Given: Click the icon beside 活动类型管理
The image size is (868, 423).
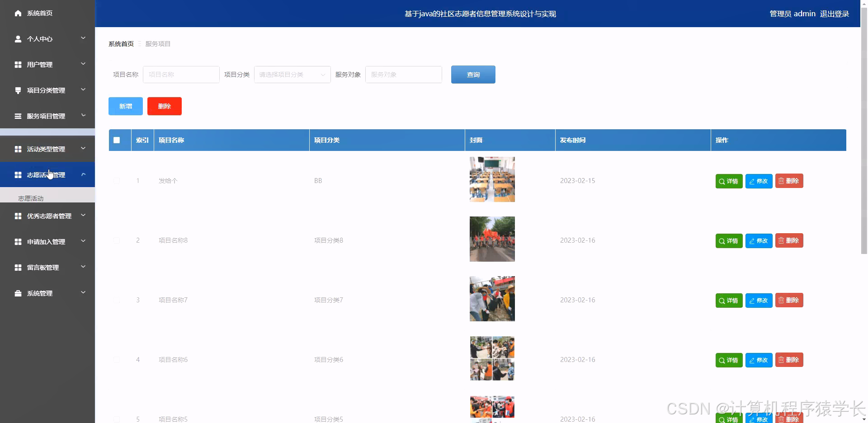Looking at the screenshot, I should coord(18,149).
